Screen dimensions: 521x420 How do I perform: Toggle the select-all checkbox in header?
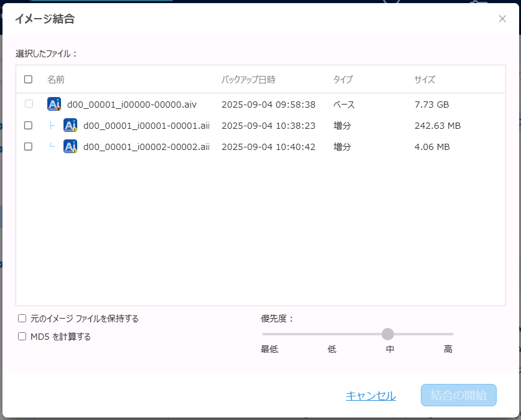click(x=28, y=80)
